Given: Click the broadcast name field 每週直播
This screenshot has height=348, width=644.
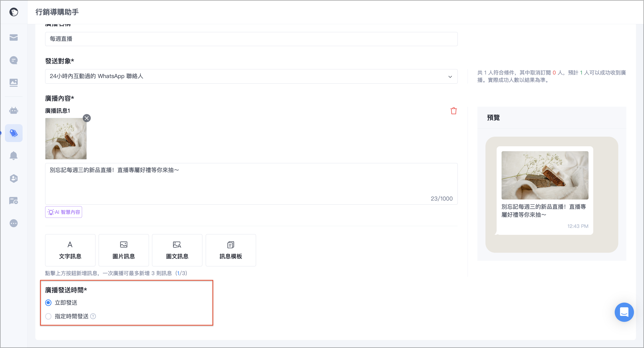Looking at the screenshot, I should click(251, 39).
